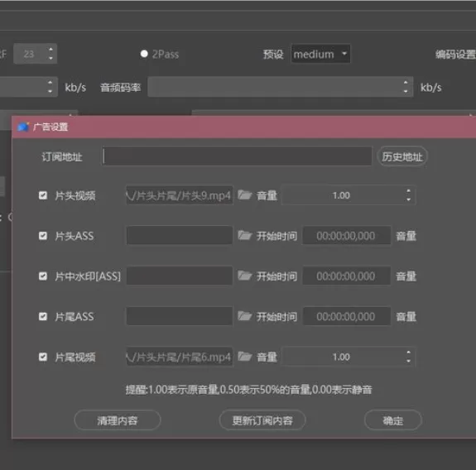The width and height of the screenshot is (476, 470).
Task: Click the 广告设置 dialog title icon
Action: [23, 127]
